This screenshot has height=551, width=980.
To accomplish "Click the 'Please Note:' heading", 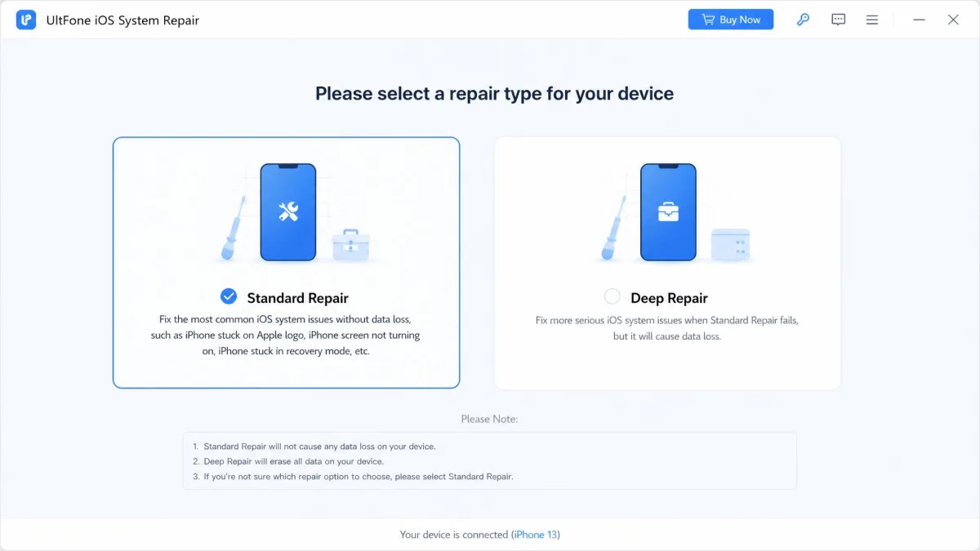I will [x=489, y=419].
